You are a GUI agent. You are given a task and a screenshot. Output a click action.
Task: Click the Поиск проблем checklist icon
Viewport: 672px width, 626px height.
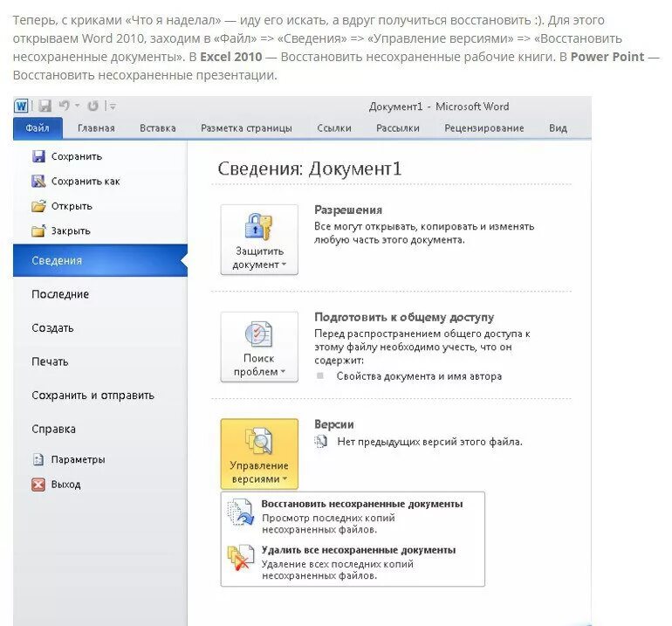click(258, 334)
